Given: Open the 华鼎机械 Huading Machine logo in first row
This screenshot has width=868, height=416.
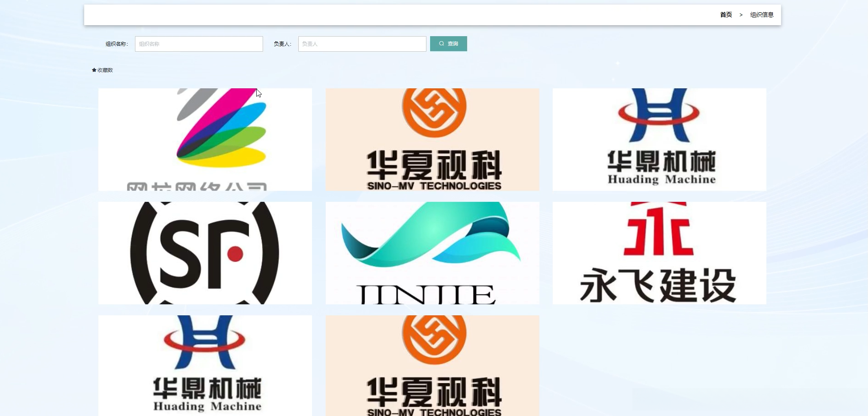Looking at the screenshot, I should tap(659, 139).
